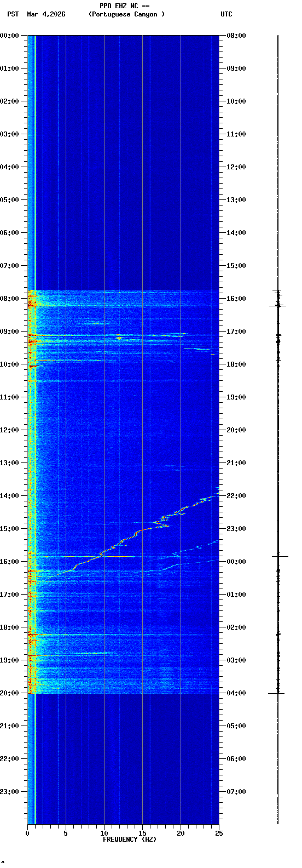The width and height of the screenshot is (302, 868).
Task: Click the '15' frequency tick label
Action: point(142,833)
